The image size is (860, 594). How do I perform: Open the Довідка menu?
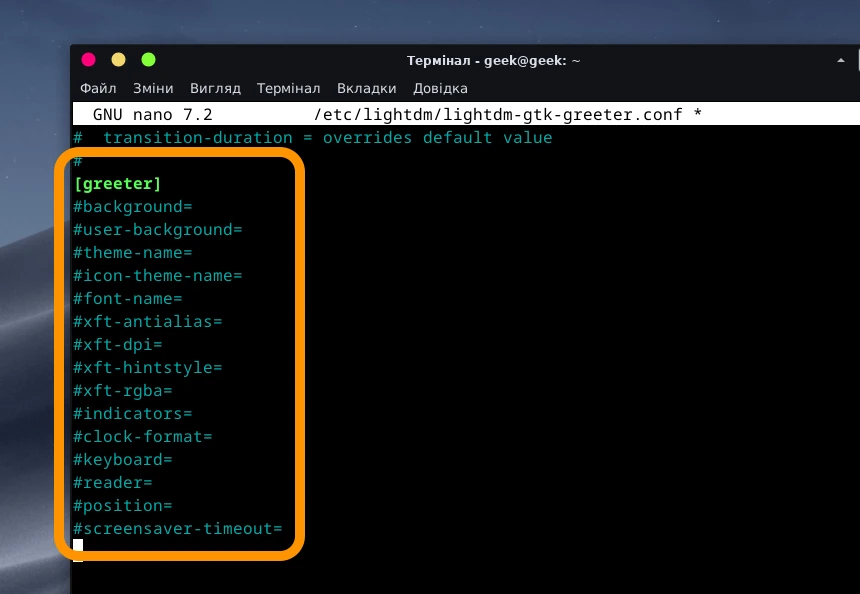[440, 88]
